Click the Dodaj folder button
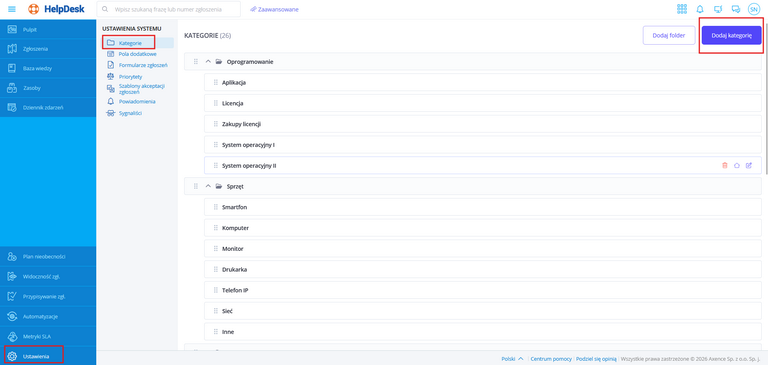The width and height of the screenshot is (768, 365). (669, 35)
